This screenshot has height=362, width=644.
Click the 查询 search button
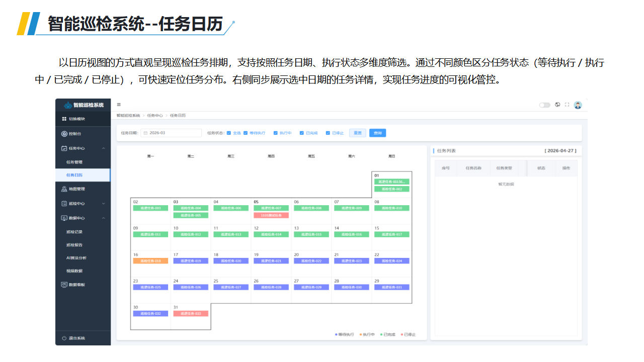click(378, 133)
